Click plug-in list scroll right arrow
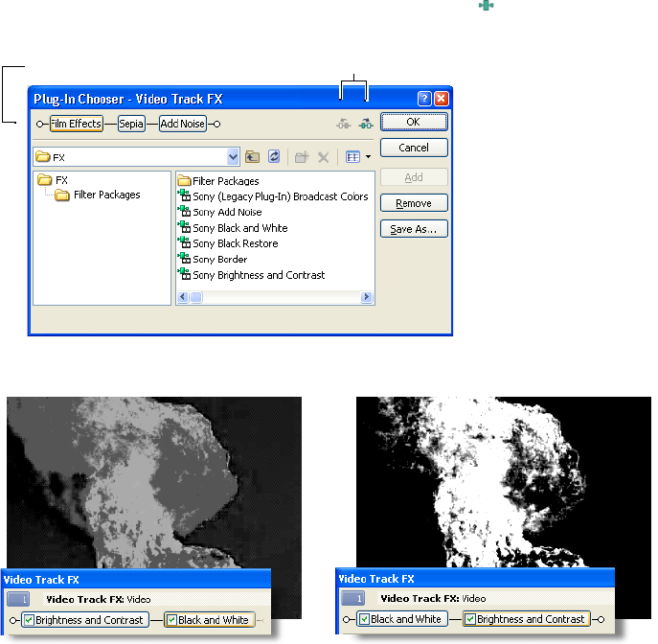Screen dimensions: 658x644 coord(366,297)
